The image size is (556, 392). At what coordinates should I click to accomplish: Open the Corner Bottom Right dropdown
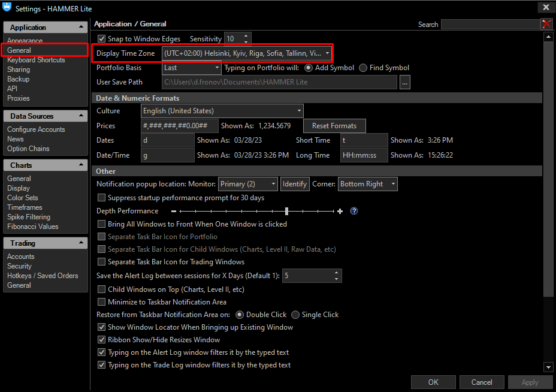pyautogui.click(x=368, y=184)
